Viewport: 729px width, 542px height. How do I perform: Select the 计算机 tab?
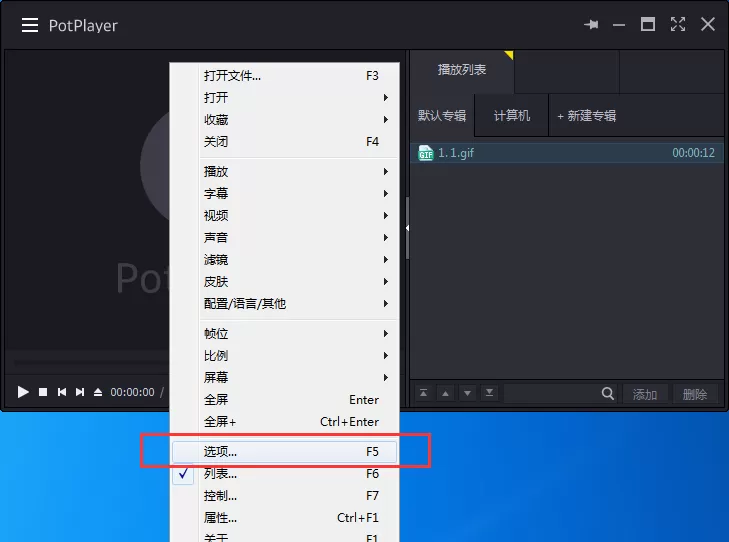[511, 115]
